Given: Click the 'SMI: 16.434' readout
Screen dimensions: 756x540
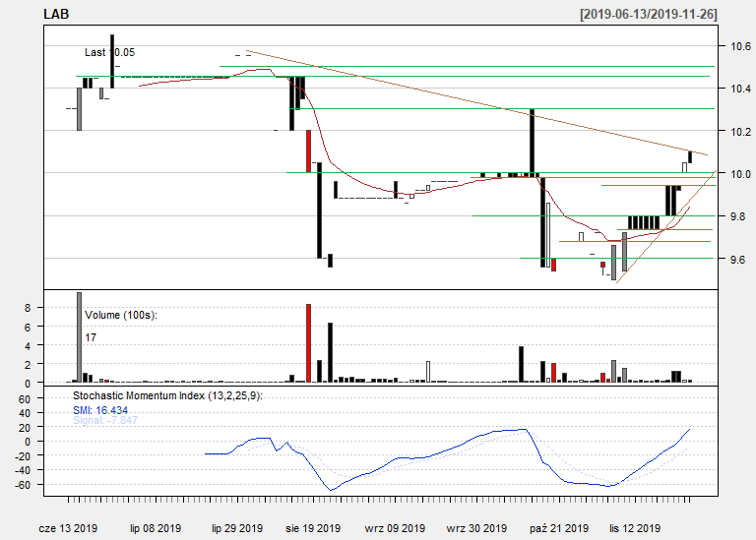Looking at the screenshot, I should point(100,410).
